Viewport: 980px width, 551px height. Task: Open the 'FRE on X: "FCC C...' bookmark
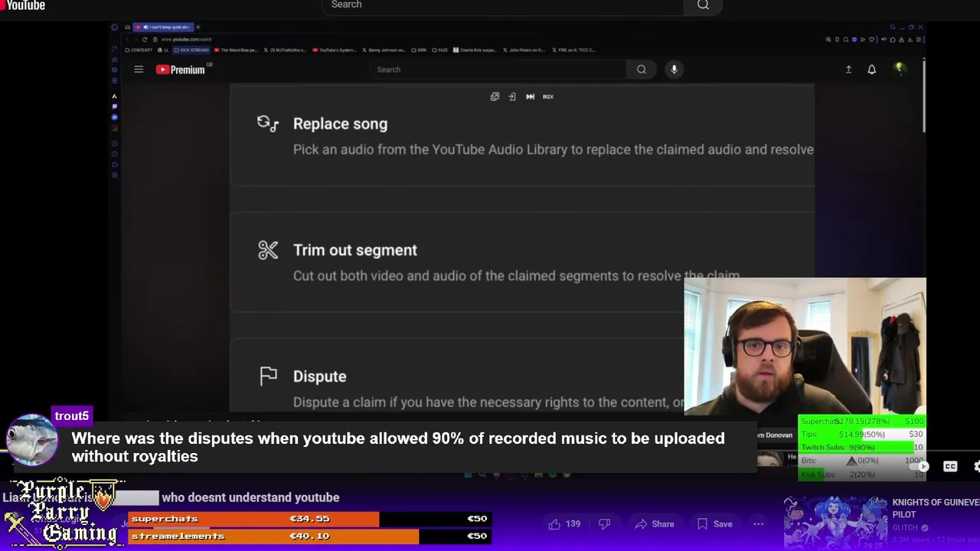coord(574,50)
